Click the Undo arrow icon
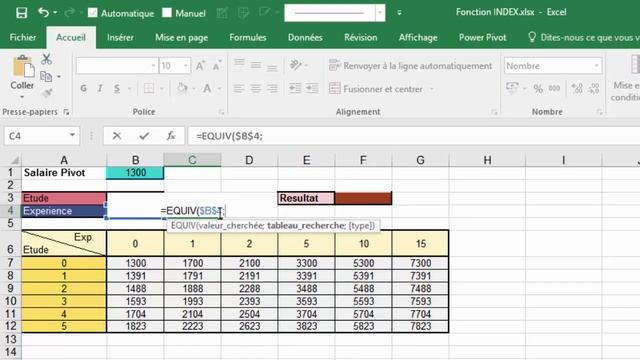 43,12
